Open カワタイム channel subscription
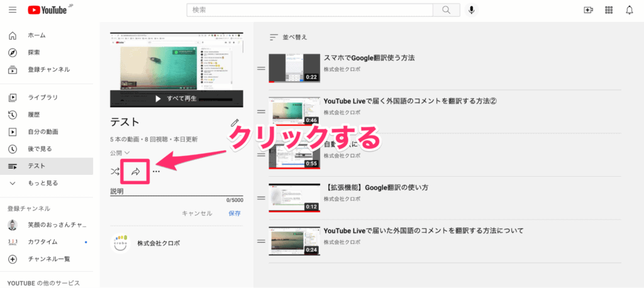 pyautogui.click(x=47, y=242)
